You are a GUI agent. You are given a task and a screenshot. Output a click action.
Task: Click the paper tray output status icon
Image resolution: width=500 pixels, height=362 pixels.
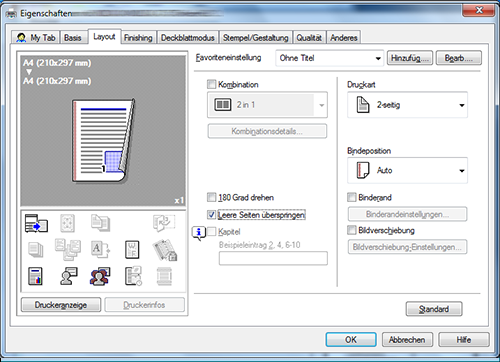[36, 223]
